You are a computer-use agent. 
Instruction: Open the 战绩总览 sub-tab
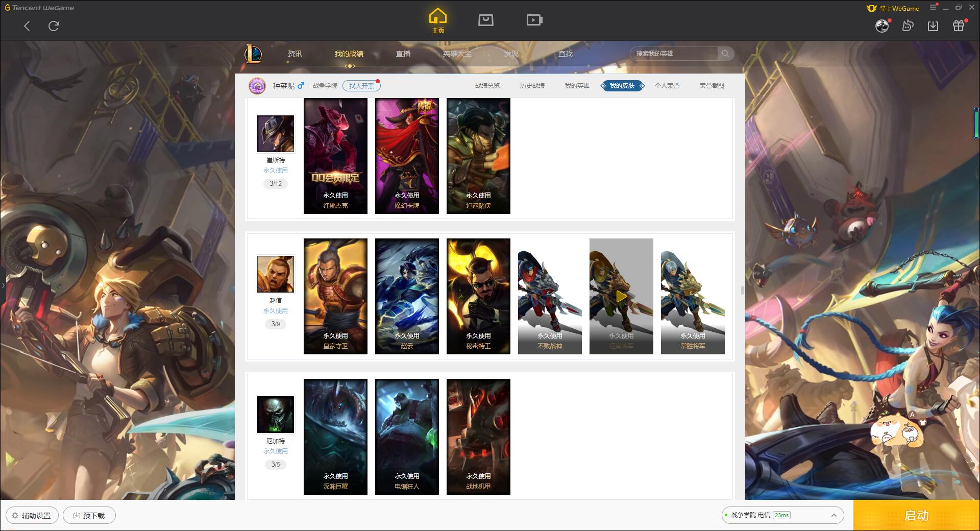487,86
